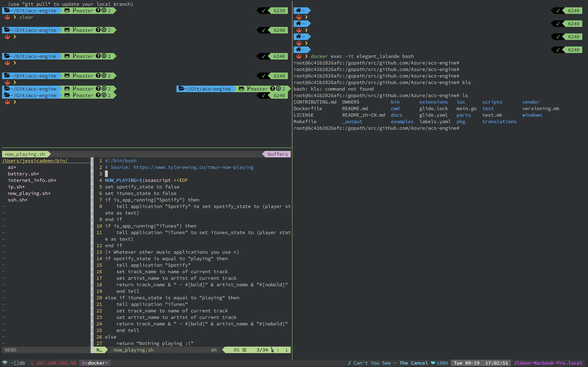Click the checkmark in the 6240 segment
The image size is (588, 367).
tap(264, 30)
